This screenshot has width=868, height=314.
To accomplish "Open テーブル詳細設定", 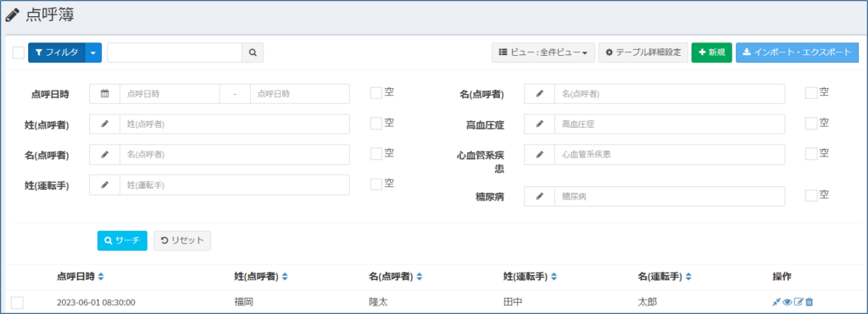I will pos(643,52).
